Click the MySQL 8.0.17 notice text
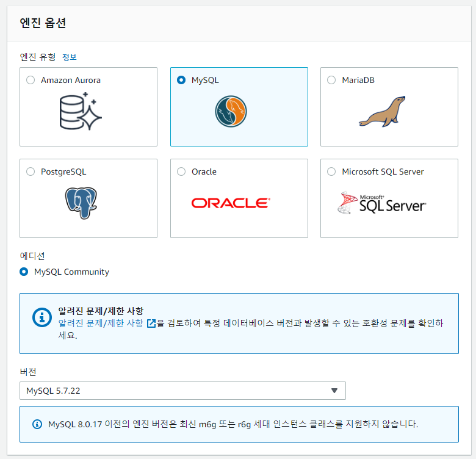Image resolution: width=476 pixels, height=459 pixels. 233,424
